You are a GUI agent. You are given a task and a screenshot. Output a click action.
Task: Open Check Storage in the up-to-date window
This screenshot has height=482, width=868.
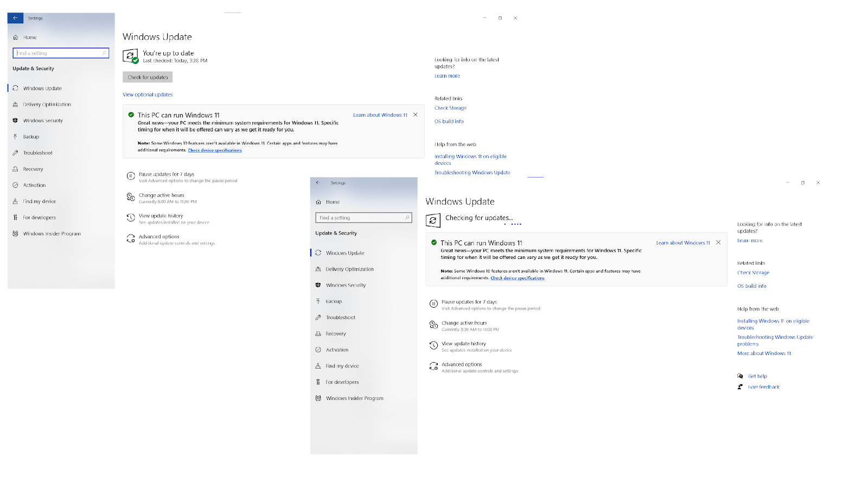coord(450,108)
